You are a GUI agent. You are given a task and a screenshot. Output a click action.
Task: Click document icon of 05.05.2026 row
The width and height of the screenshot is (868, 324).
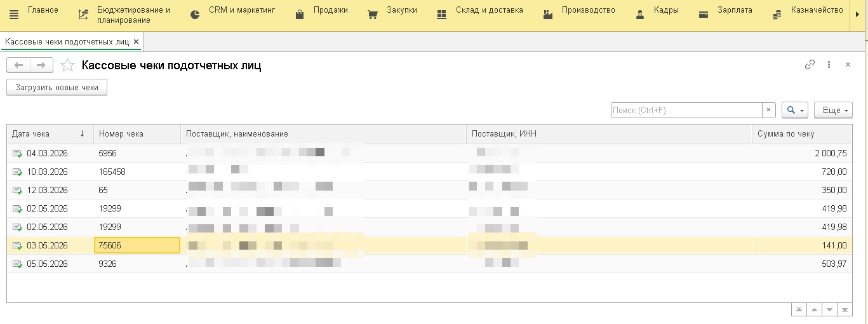pos(17,264)
